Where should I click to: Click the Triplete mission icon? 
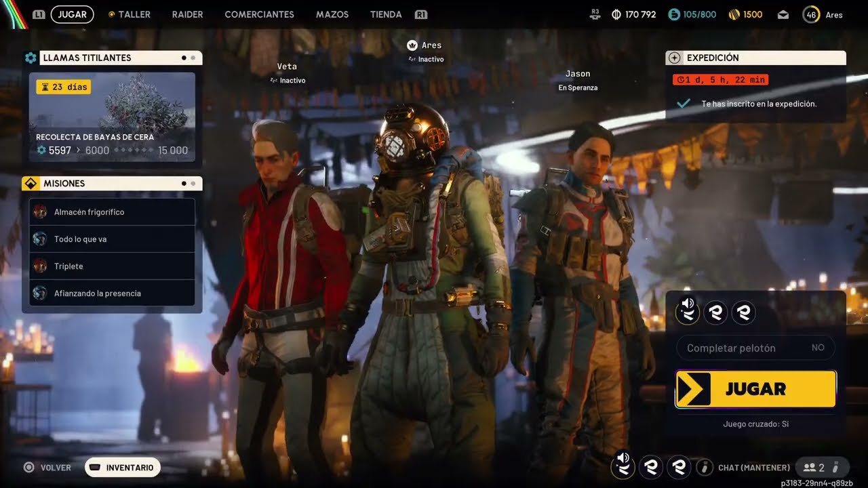pos(40,266)
